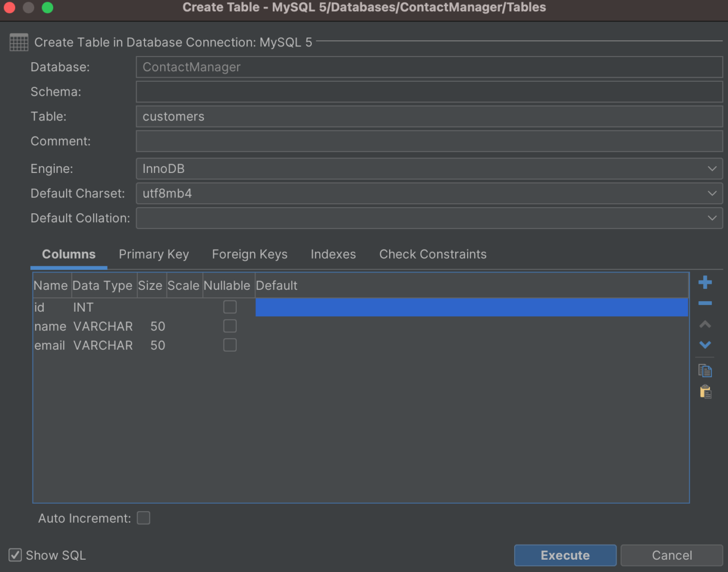Viewport: 728px width, 572px height.
Task: Execute the table creation
Action: click(565, 555)
